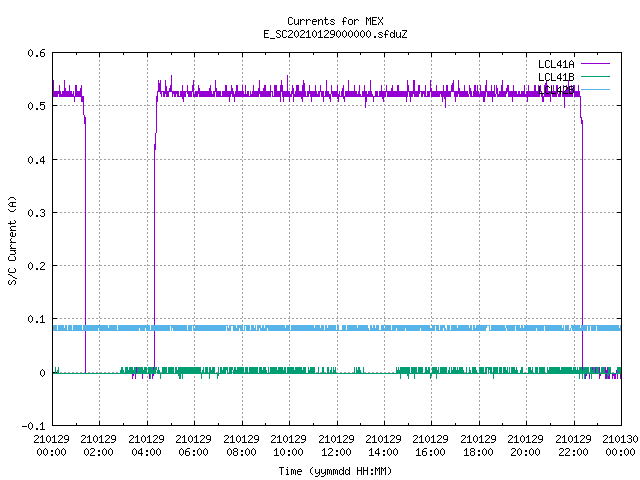Click the 210129 04:00 x-axis tick label

146,445
